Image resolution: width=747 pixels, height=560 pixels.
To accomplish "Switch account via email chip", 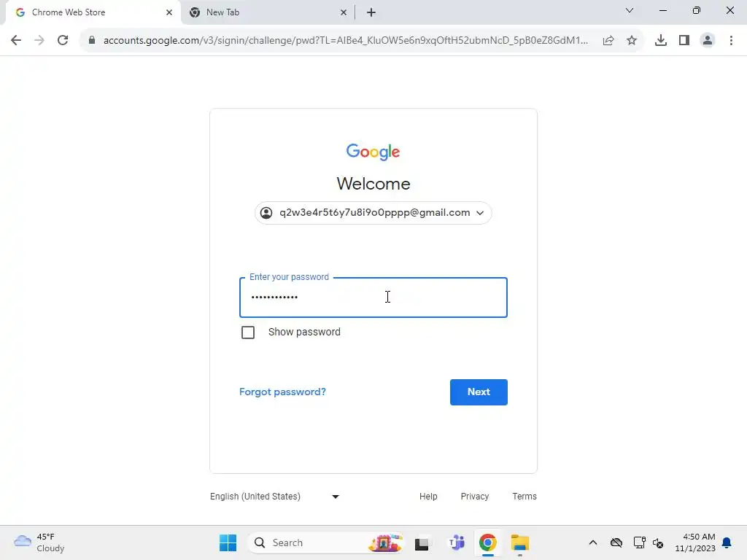I will tap(373, 213).
